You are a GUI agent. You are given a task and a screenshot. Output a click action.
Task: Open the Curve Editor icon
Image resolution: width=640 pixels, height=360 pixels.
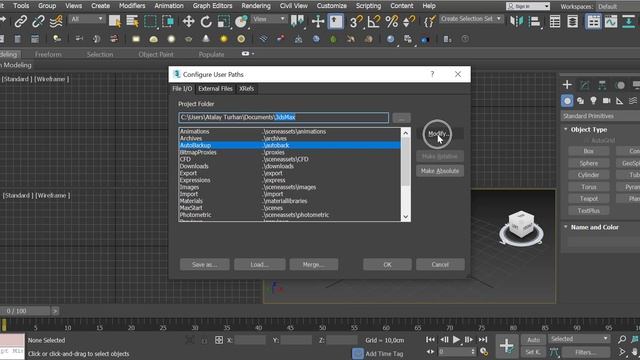click(x=611, y=21)
